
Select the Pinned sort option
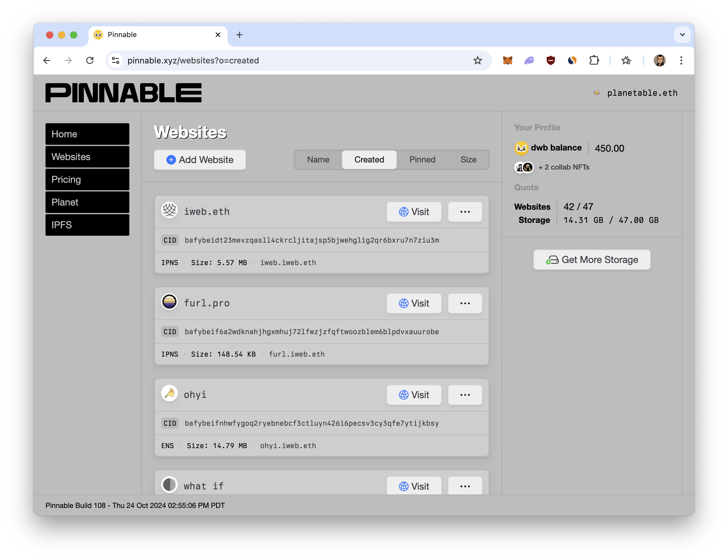pyautogui.click(x=422, y=159)
